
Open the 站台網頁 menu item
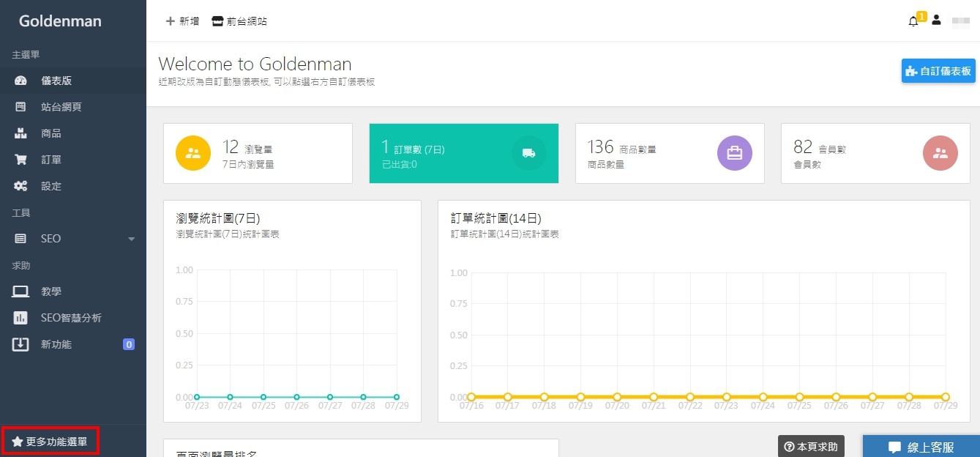(x=73, y=107)
